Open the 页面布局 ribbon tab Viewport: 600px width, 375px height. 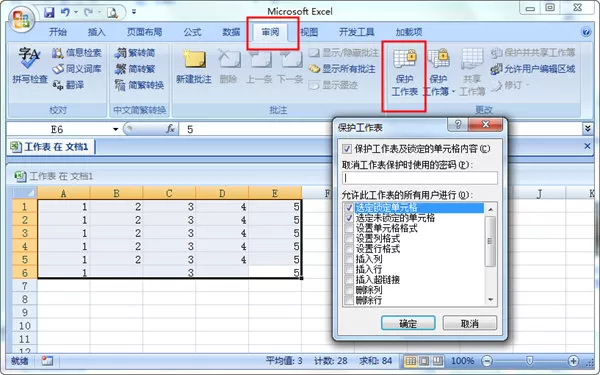(x=144, y=32)
